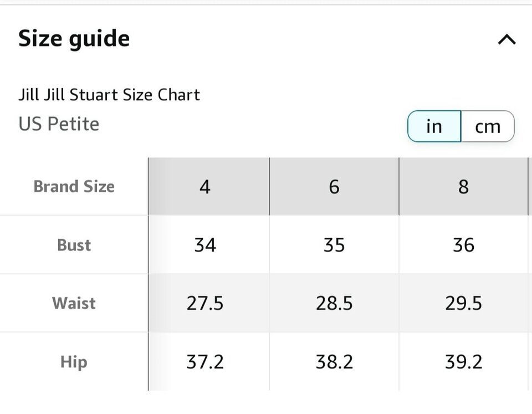Click waist value 28.5 cell

(334, 303)
